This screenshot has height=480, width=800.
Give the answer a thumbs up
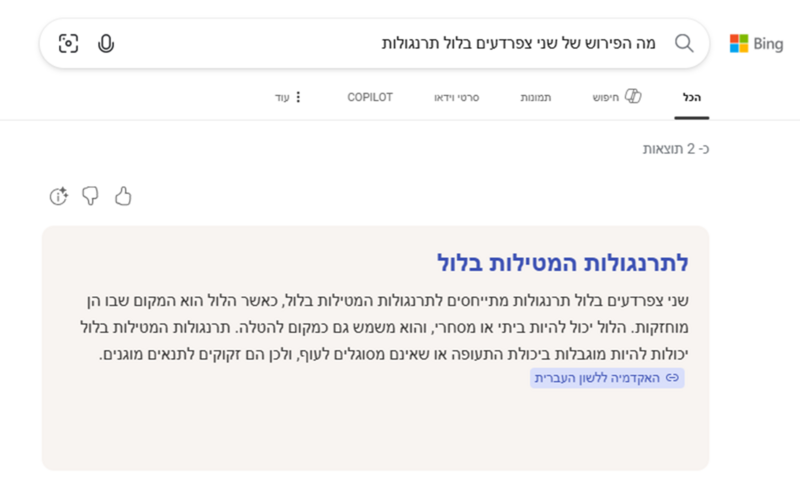(x=122, y=196)
